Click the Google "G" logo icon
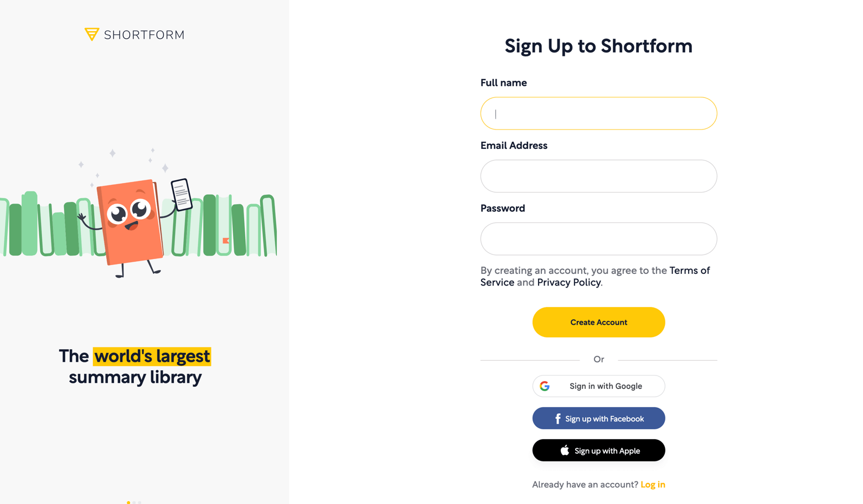 click(545, 386)
